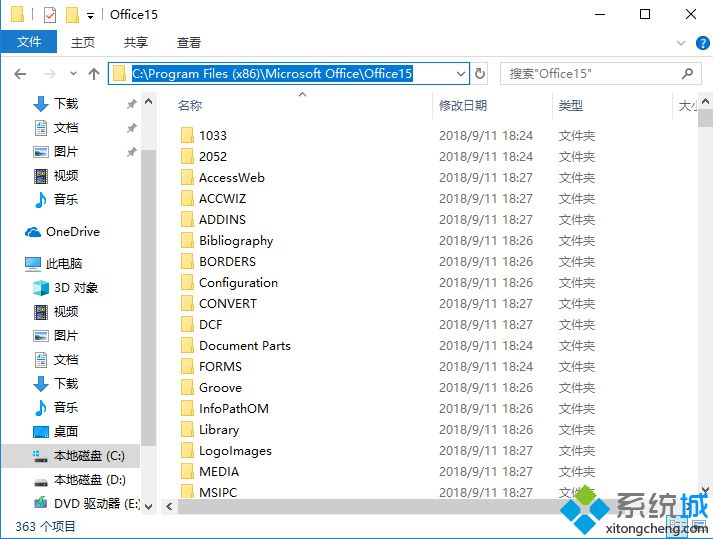Select the Library folder name
The width and height of the screenshot is (713, 539).
(219, 429)
